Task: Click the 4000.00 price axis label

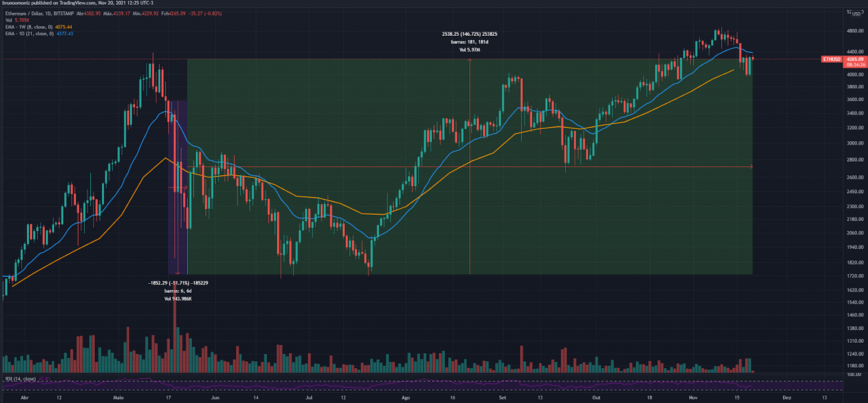Action: pyautogui.click(x=855, y=75)
